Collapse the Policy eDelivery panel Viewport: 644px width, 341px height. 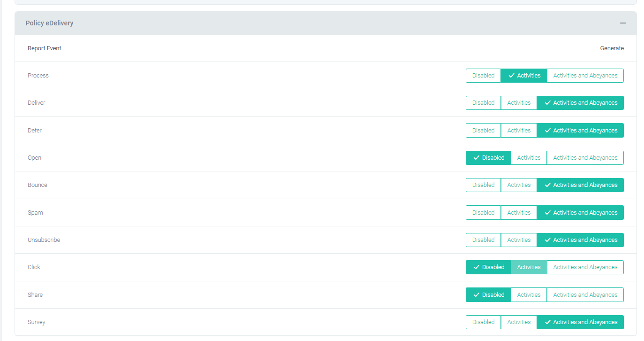[623, 23]
